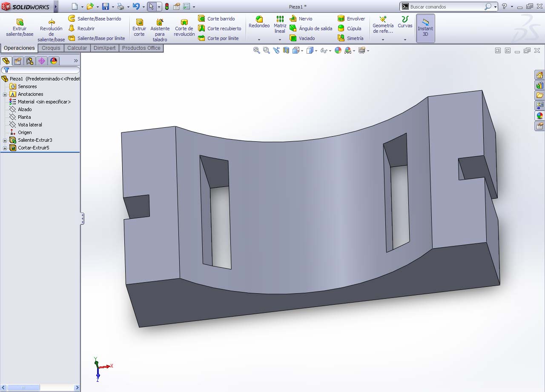This screenshot has height=392, width=545.
Task: Open the FeatureManager design tree tab
Action: pyautogui.click(x=6, y=61)
